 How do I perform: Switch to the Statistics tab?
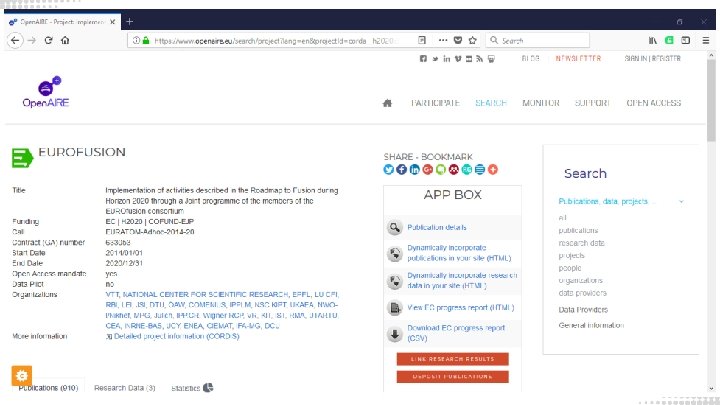(192, 388)
